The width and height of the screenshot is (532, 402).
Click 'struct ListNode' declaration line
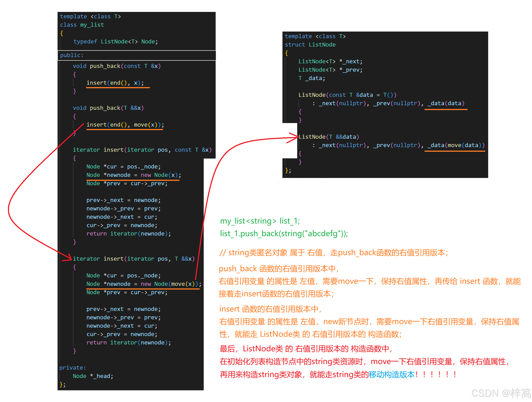310,45
